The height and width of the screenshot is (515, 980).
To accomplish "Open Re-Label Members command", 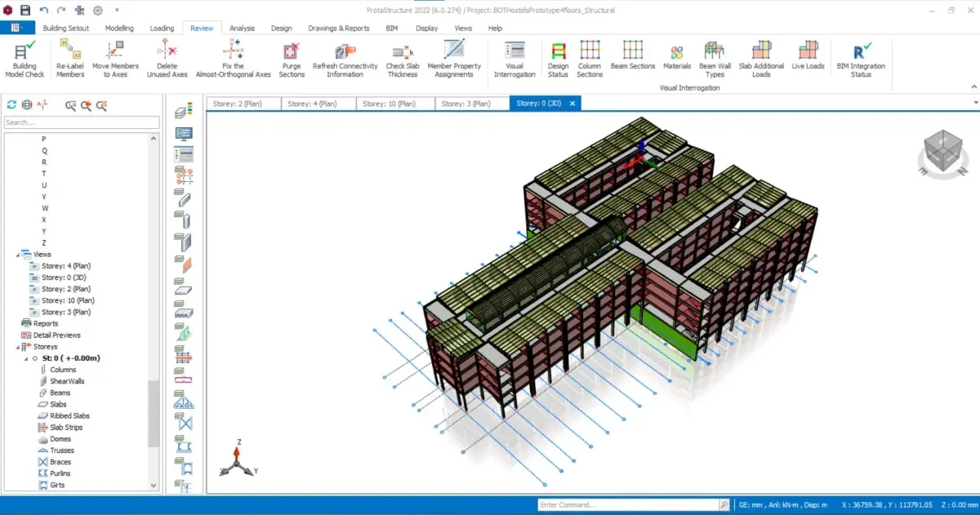I will (x=70, y=60).
